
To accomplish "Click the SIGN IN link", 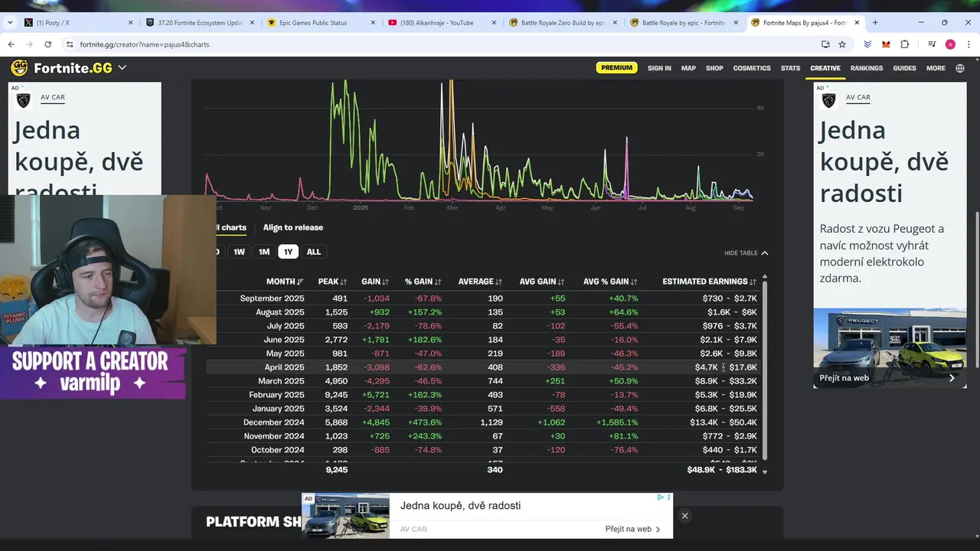I will click(x=659, y=68).
